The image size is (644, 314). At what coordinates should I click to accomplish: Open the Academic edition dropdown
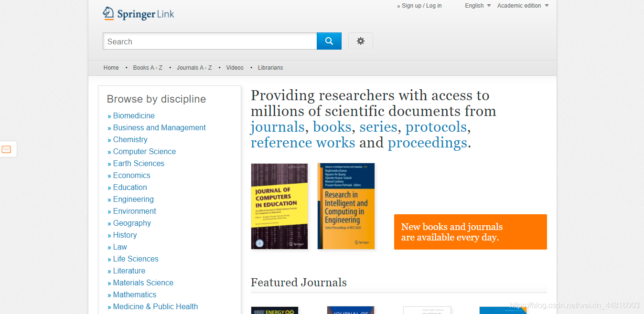click(523, 6)
